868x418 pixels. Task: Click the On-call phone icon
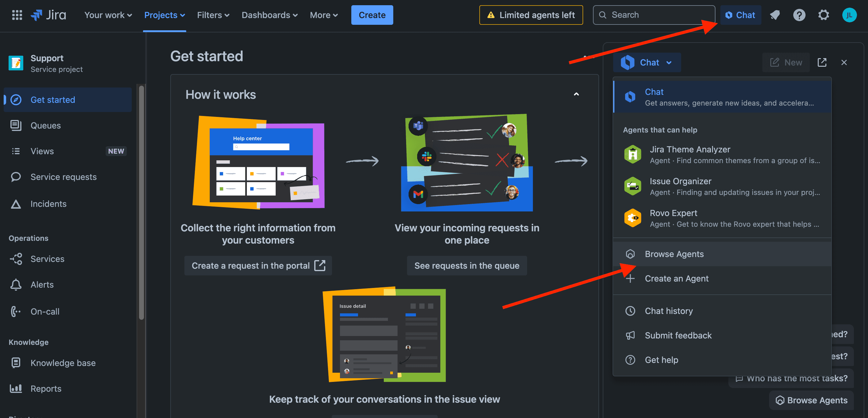click(x=16, y=311)
